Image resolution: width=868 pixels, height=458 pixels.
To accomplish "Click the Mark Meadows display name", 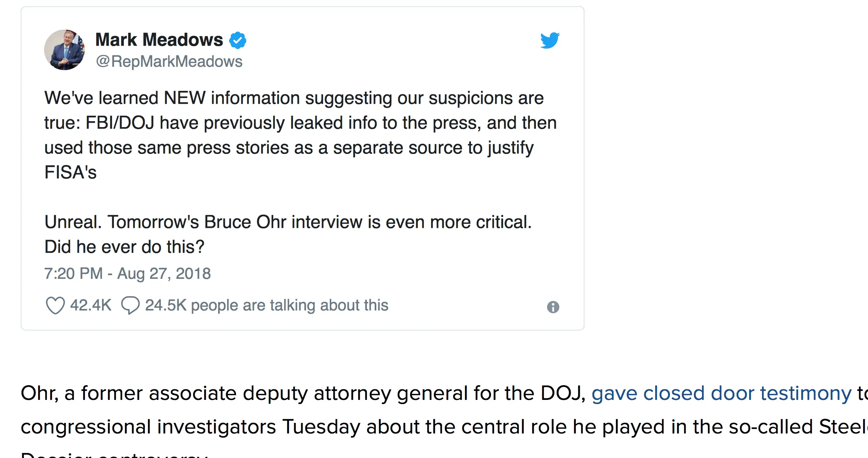I will [159, 40].
